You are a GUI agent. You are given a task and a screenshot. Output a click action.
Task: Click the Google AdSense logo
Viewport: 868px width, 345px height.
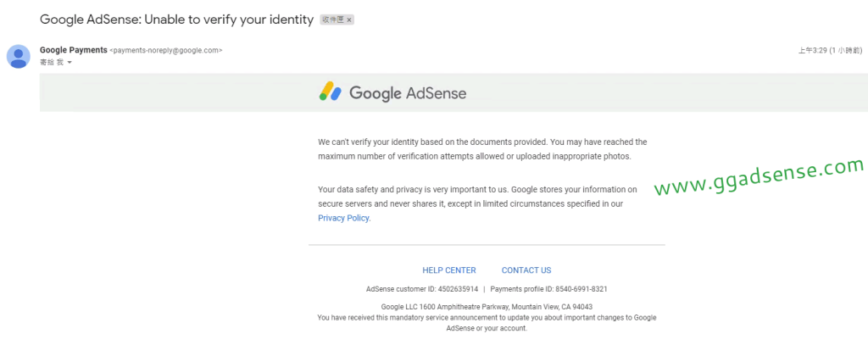point(392,92)
